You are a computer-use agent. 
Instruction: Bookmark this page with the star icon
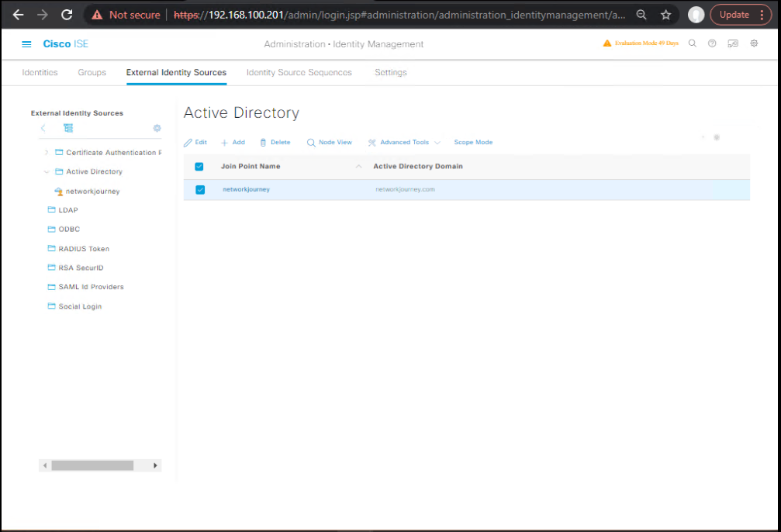(x=666, y=15)
